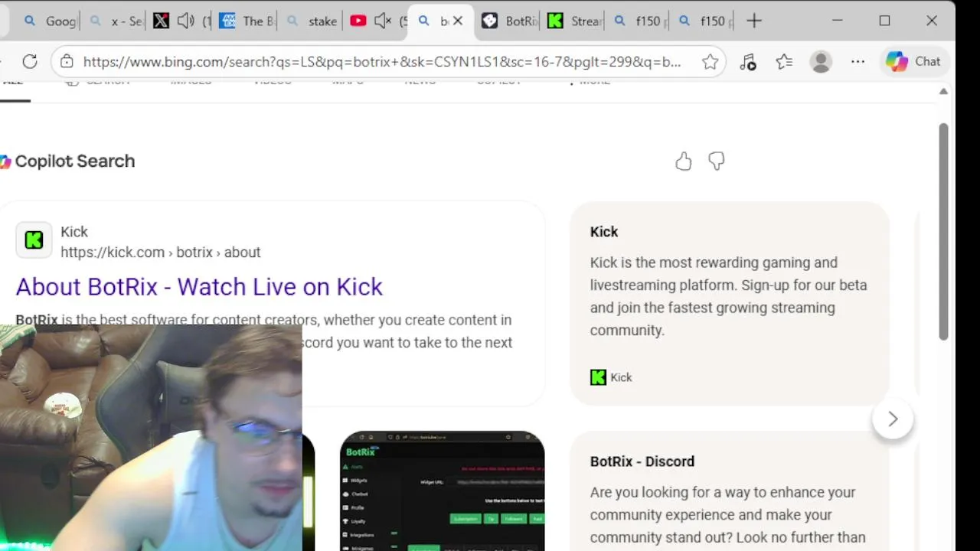The height and width of the screenshot is (551, 980).
Task: Close the current Bing tab
Action: click(x=458, y=21)
